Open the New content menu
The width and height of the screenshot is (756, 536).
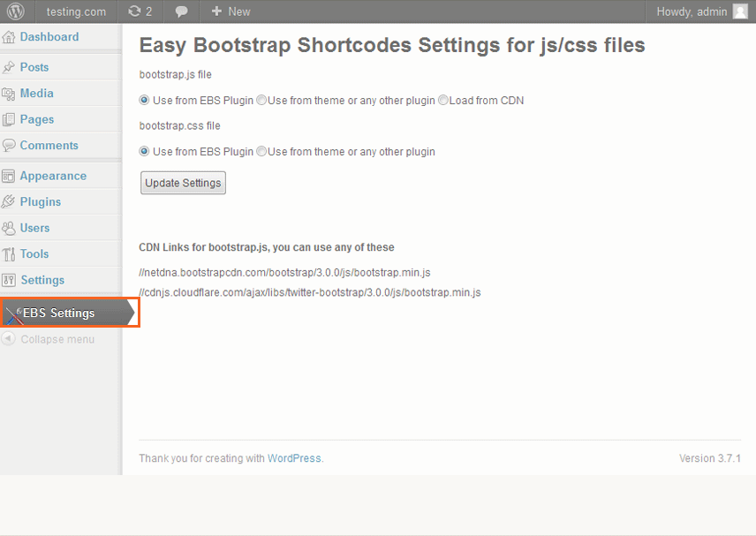[231, 11]
